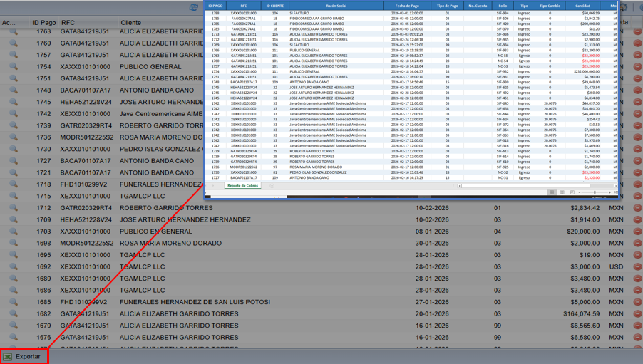
Task: Click the RFC column header in grid
Action: coord(68,23)
